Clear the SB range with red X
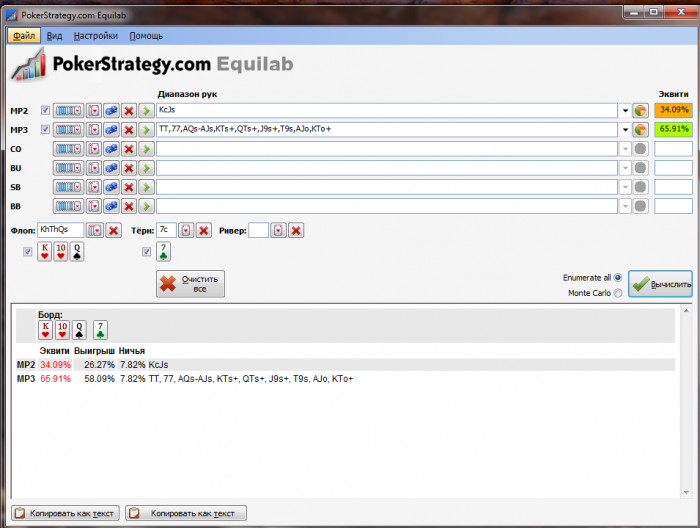 point(129,187)
